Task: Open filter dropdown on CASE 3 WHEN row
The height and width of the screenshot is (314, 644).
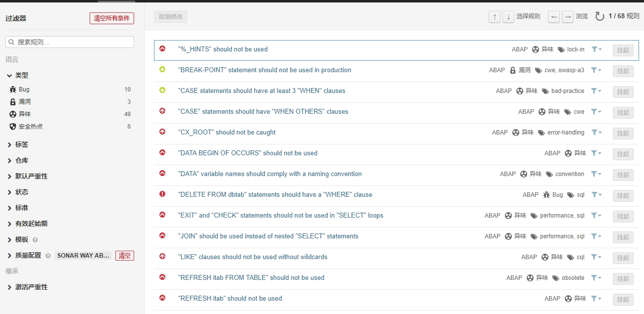Action: (x=596, y=91)
